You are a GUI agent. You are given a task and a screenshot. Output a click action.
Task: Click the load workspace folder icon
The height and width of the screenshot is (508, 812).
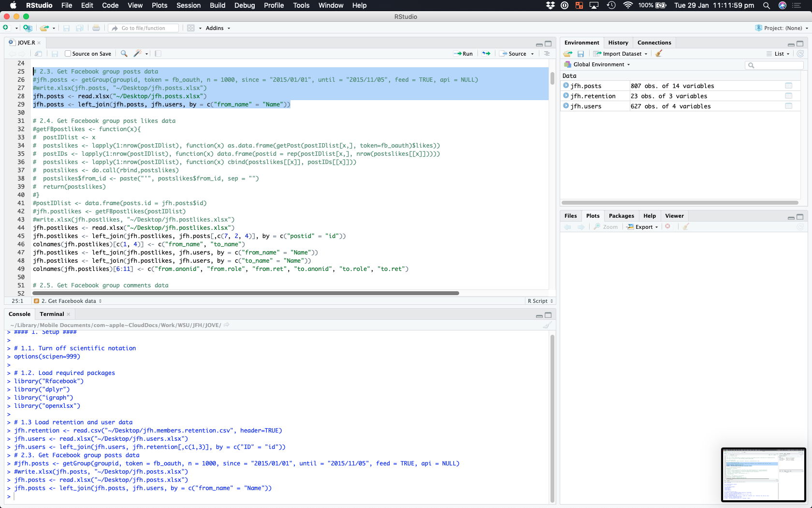tap(568, 54)
